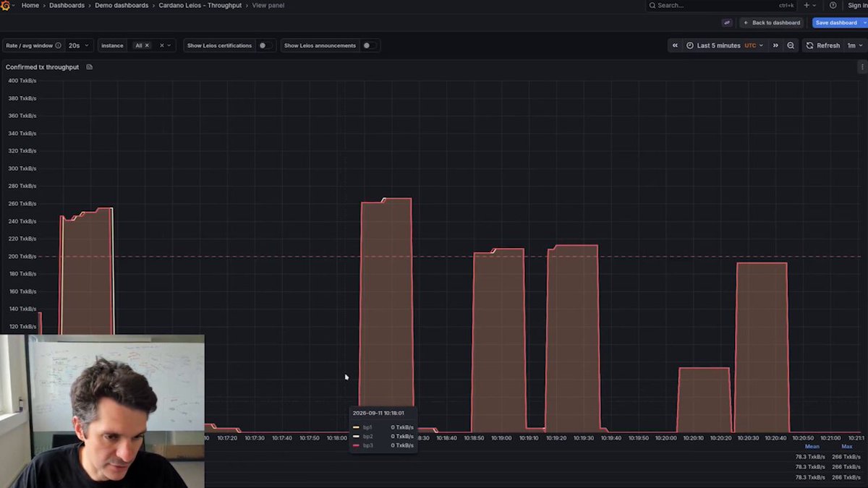Remove the All instance chip
Image resolution: width=868 pixels, height=488 pixels.
[147, 46]
